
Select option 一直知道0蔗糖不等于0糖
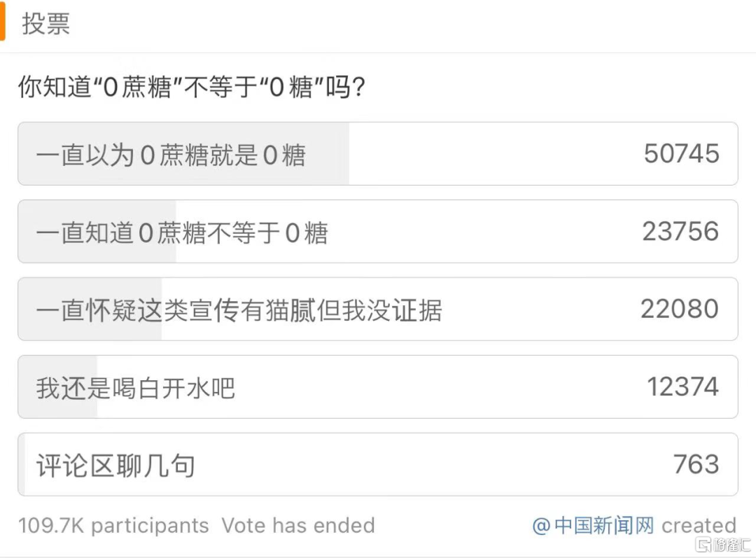(182, 232)
